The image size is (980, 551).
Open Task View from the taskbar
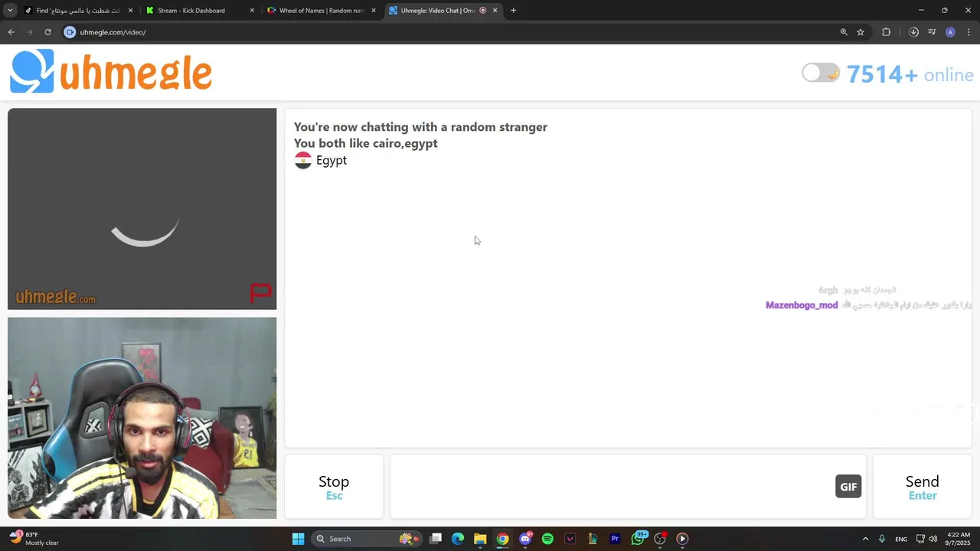pyautogui.click(x=436, y=539)
